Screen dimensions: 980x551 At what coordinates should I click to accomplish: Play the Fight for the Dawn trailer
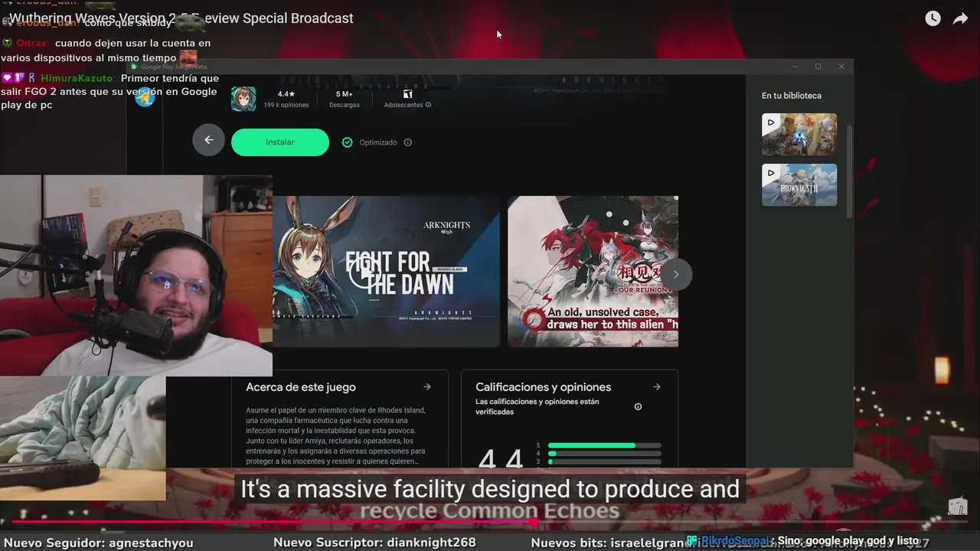[x=364, y=272]
